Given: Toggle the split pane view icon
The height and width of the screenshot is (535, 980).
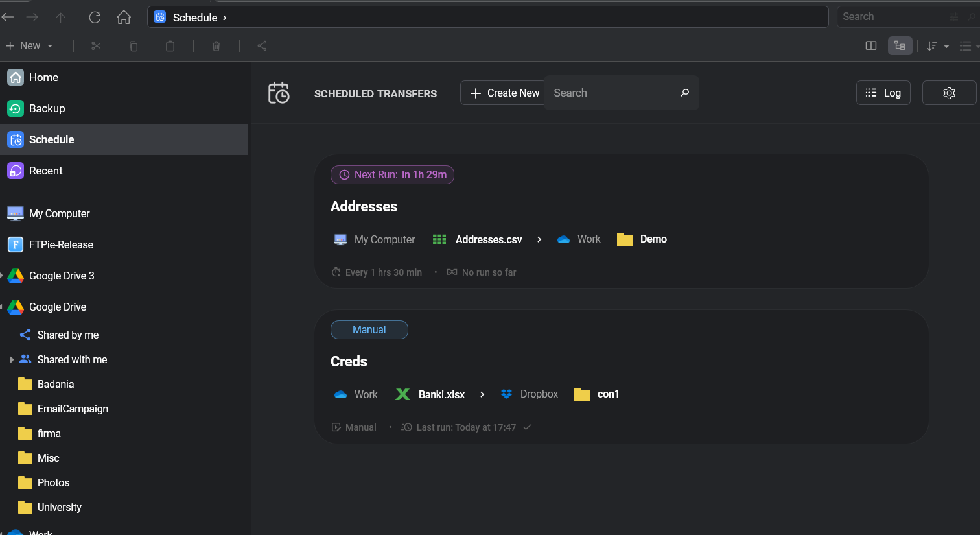Looking at the screenshot, I should click(871, 45).
